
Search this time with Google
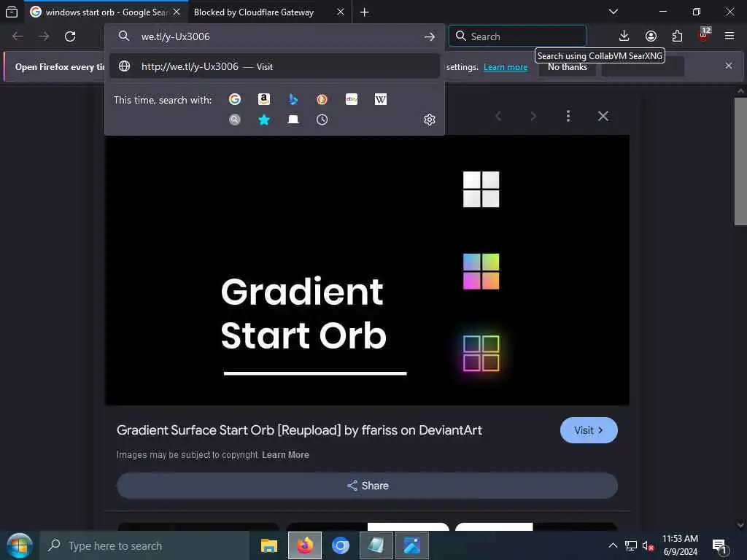click(x=235, y=99)
